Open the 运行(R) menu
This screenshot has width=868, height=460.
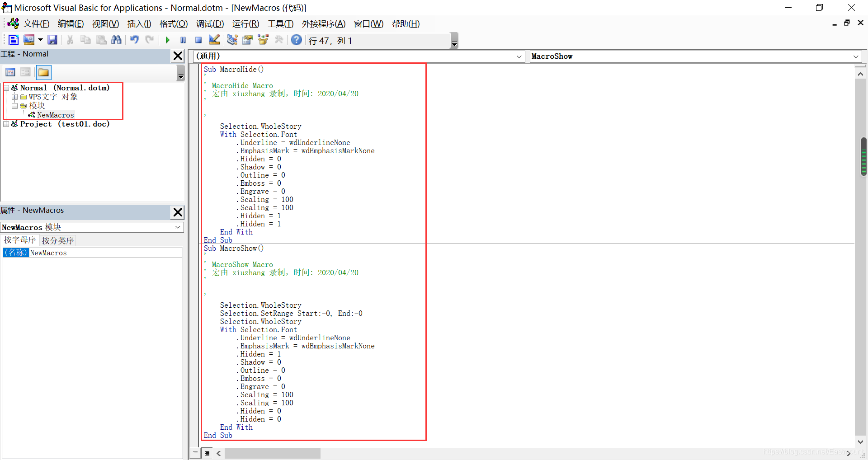tap(245, 24)
